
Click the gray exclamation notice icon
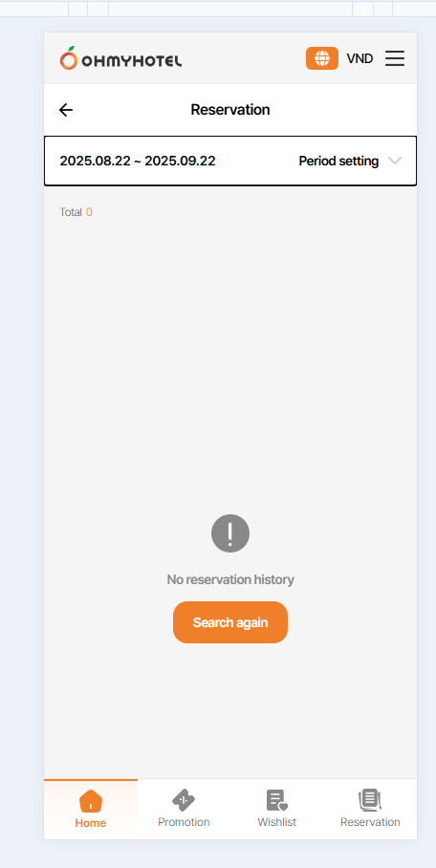[x=230, y=533]
